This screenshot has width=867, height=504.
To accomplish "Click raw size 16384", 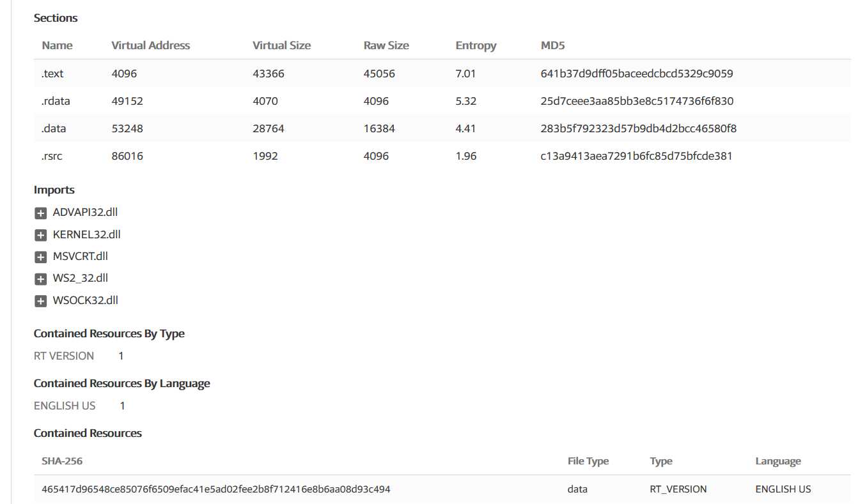I will point(379,128).
